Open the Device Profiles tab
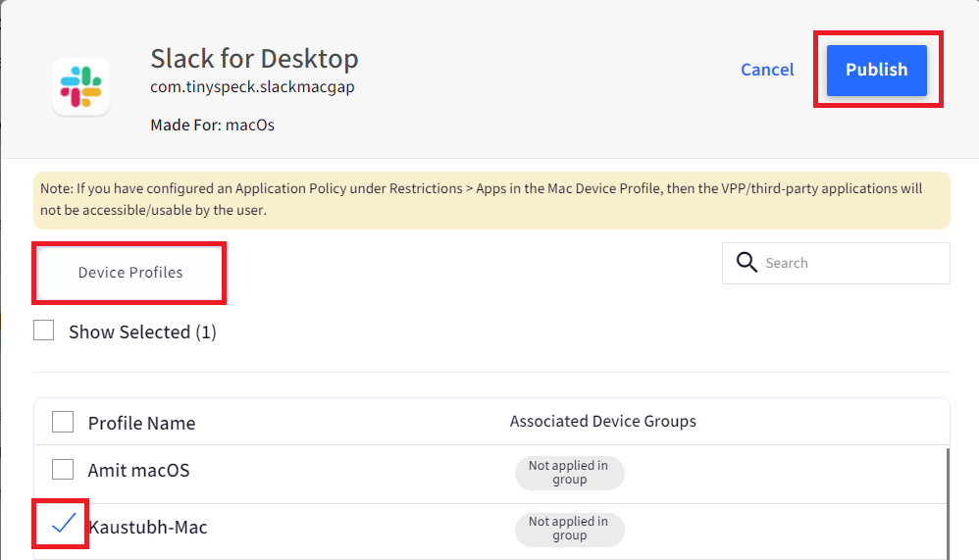The image size is (979, 560). click(129, 273)
